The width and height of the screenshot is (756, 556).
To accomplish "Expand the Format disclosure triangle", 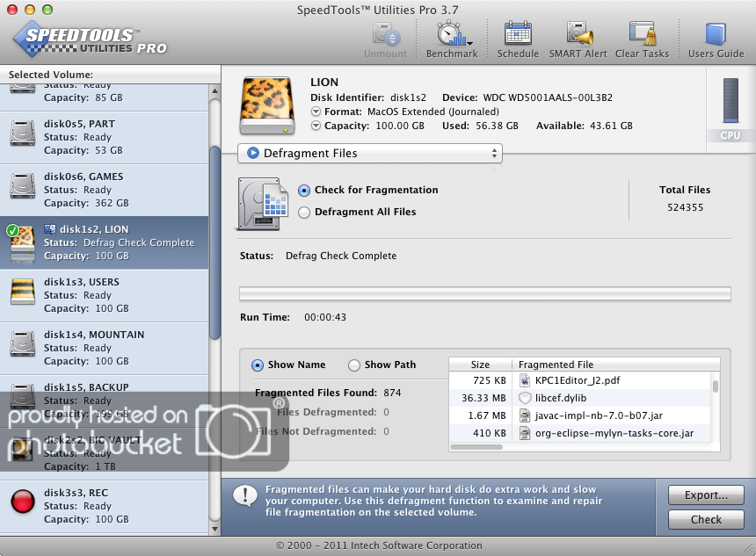I will pyautogui.click(x=316, y=112).
